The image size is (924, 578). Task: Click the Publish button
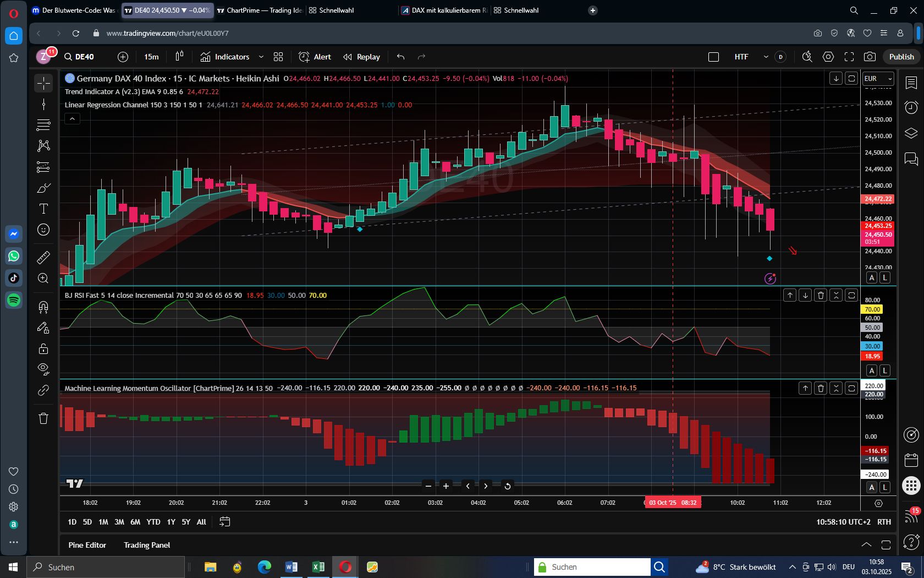(901, 57)
